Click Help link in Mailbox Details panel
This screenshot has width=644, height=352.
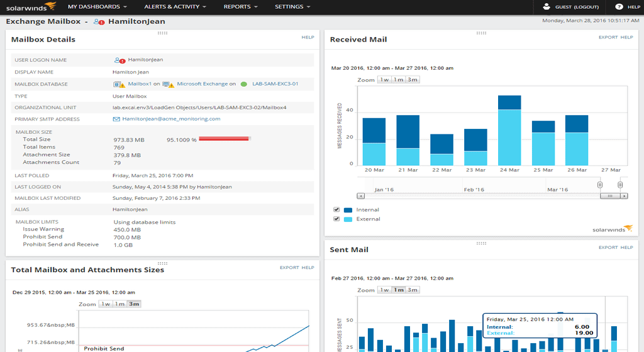[x=308, y=37]
